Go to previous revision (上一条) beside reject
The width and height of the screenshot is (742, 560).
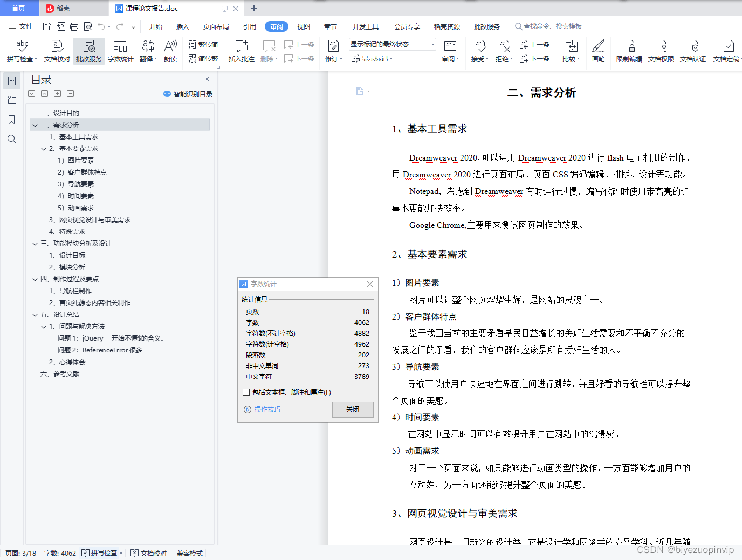coord(534,45)
